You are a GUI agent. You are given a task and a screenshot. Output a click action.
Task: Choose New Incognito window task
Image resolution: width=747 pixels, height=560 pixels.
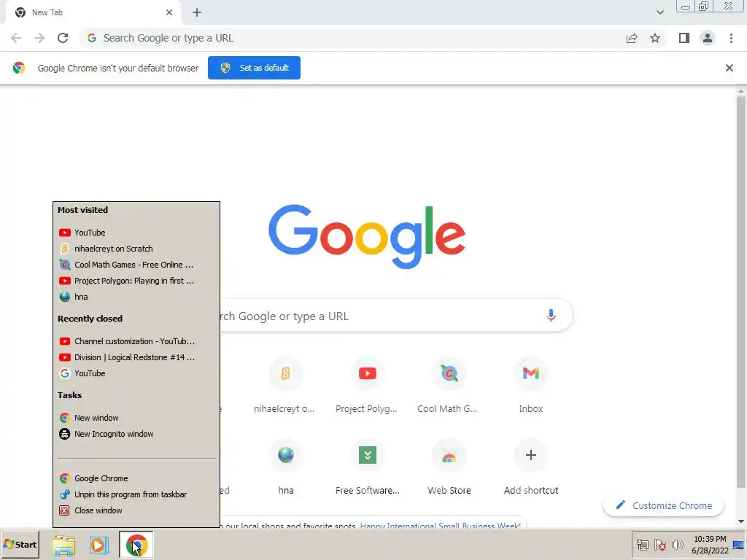tap(136, 434)
